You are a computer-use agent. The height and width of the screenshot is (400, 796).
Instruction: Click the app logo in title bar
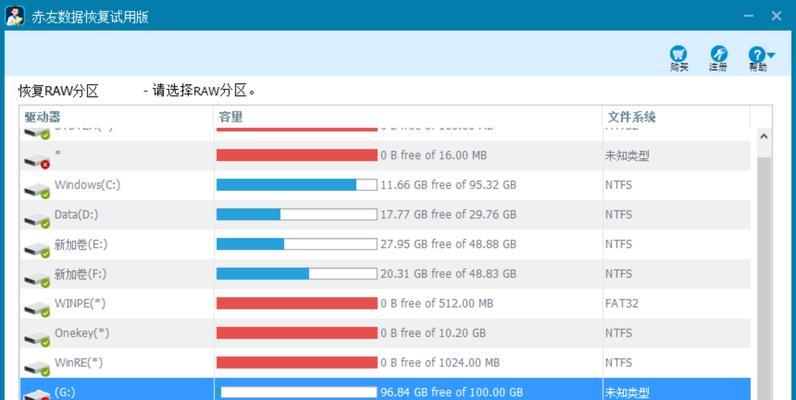15,16
